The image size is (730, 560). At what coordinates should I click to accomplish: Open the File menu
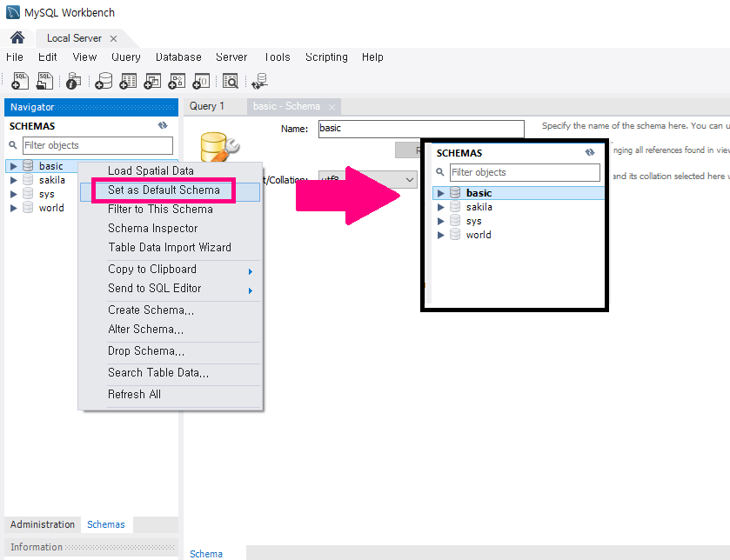coord(15,57)
